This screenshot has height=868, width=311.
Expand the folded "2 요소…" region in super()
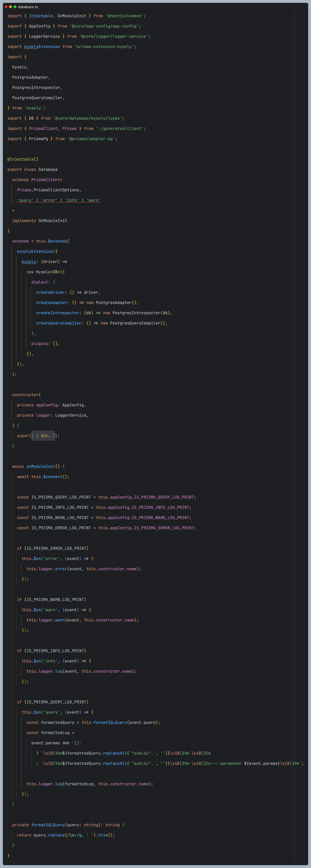tap(43, 436)
